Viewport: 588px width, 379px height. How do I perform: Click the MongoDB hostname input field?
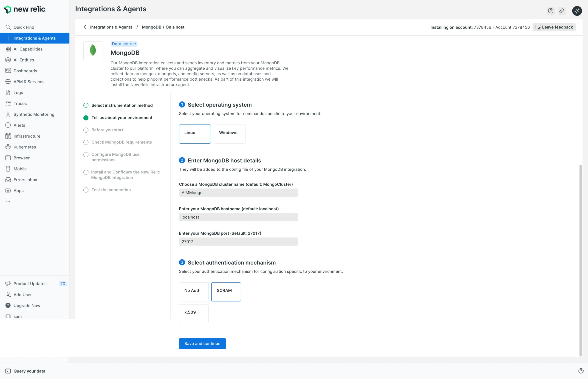click(238, 217)
